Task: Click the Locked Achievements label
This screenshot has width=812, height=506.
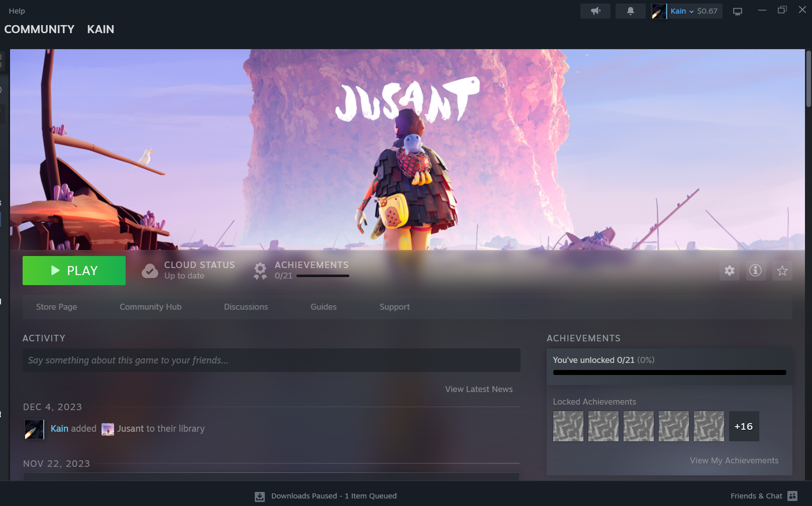Action: click(x=594, y=402)
